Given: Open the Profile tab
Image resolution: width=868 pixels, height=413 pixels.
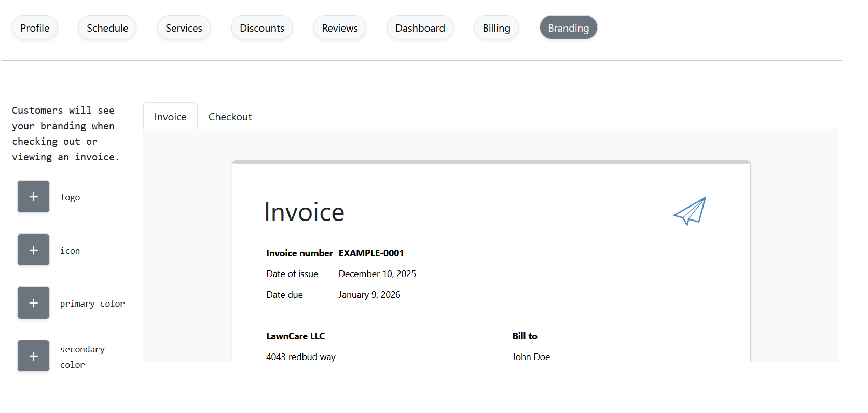Looking at the screenshot, I should (35, 27).
